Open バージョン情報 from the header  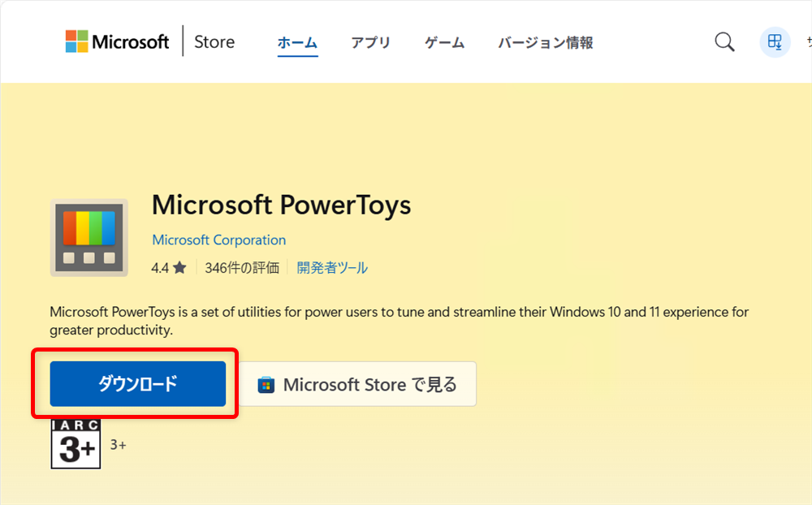[544, 42]
